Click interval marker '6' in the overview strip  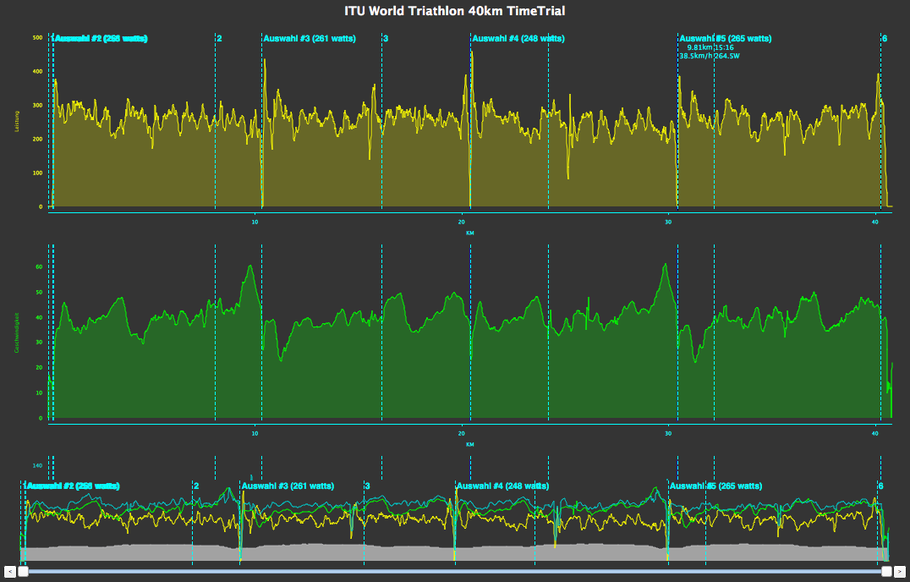(880, 486)
